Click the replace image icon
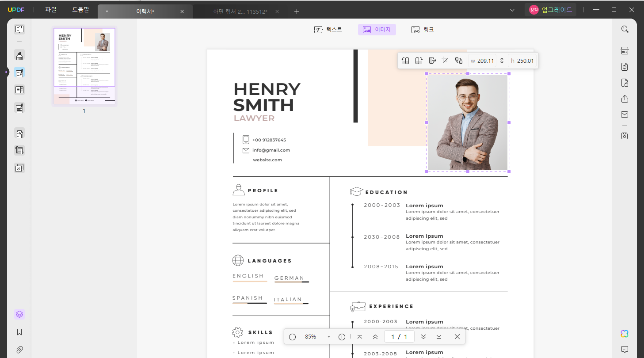The width and height of the screenshot is (644, 358). (x=459, y=61)
